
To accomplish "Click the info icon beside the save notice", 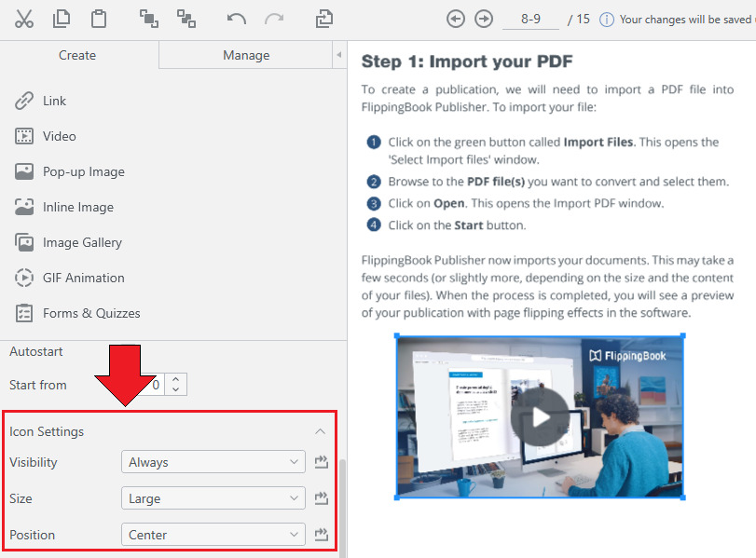I will point(606,20).
